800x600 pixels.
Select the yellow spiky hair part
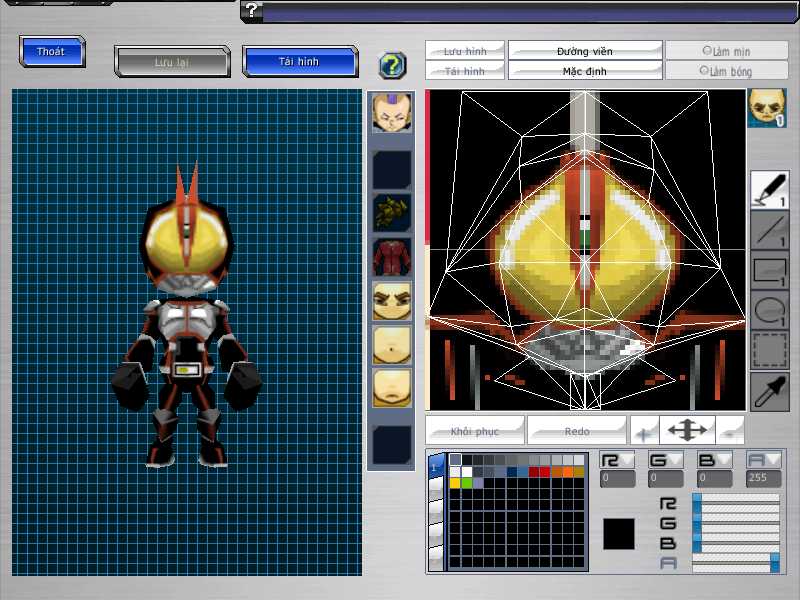pos(391,213)
